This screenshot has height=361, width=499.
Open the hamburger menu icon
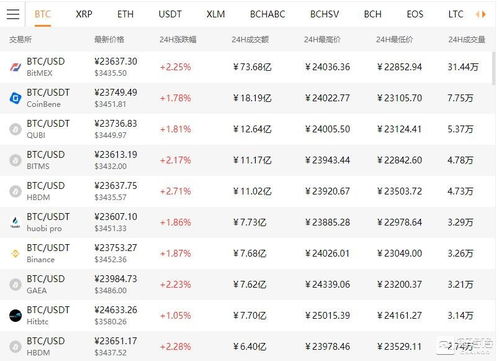tap(13, 14)
